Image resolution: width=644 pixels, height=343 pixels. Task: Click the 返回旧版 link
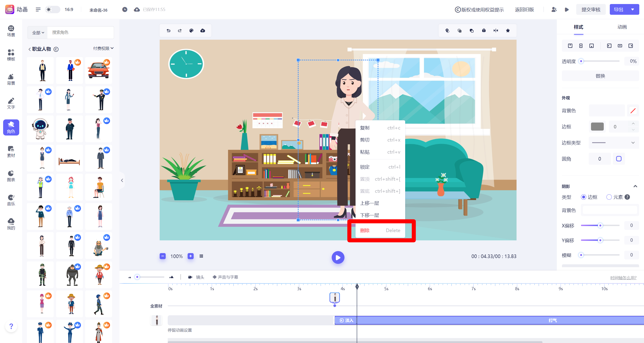pos(524,9)
